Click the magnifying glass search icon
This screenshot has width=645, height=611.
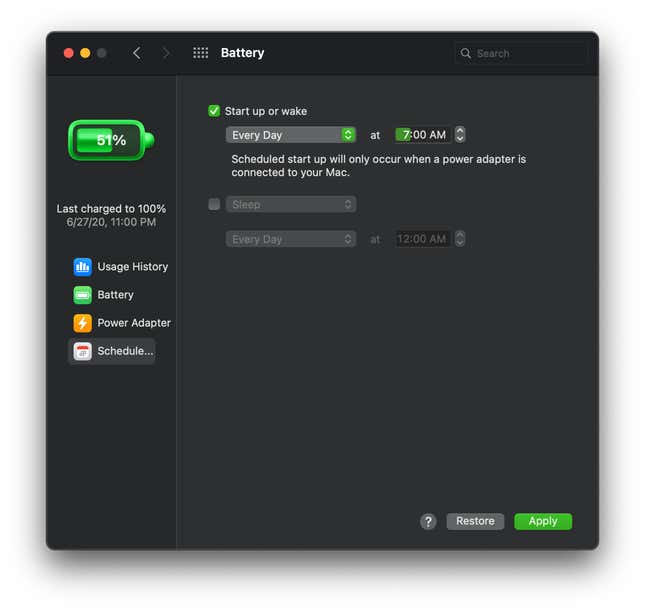coord(466,53)
